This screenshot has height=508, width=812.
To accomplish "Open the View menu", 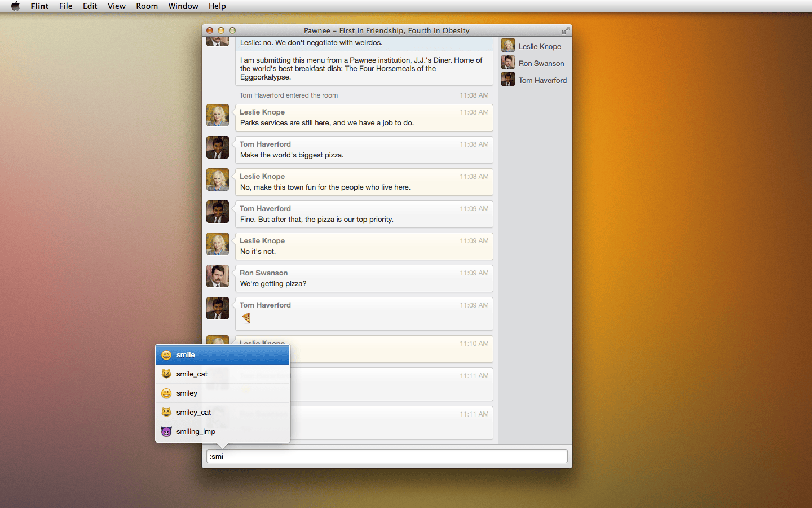I will click(117, 6).
